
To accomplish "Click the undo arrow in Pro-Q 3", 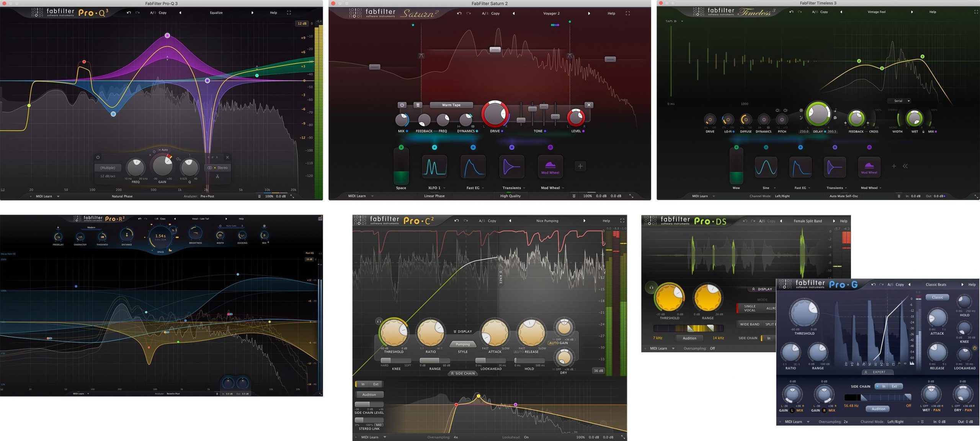I will coord(129,13).
